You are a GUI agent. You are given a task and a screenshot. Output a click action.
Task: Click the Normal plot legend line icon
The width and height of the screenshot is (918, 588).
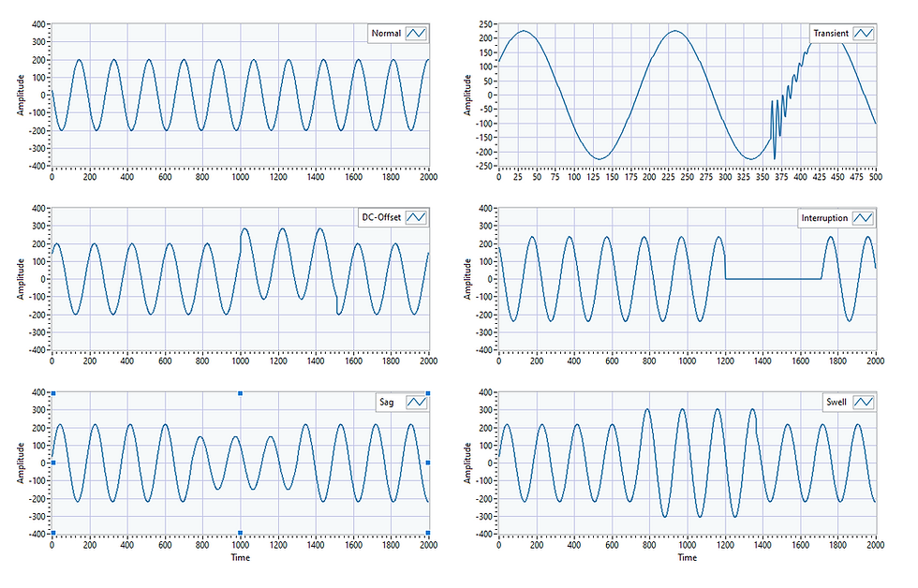pos(416,34)
